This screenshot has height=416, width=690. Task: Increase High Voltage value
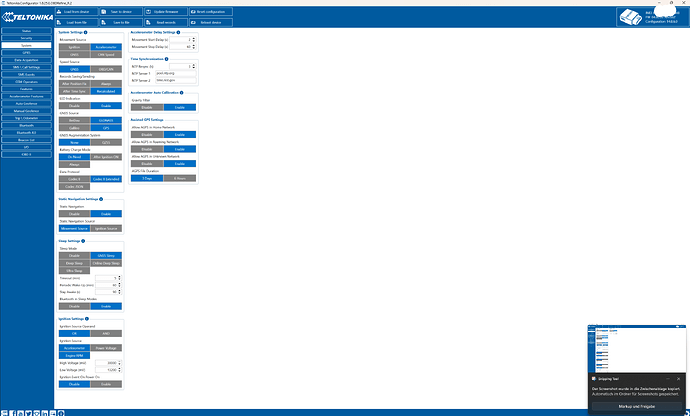click(119, 362)
